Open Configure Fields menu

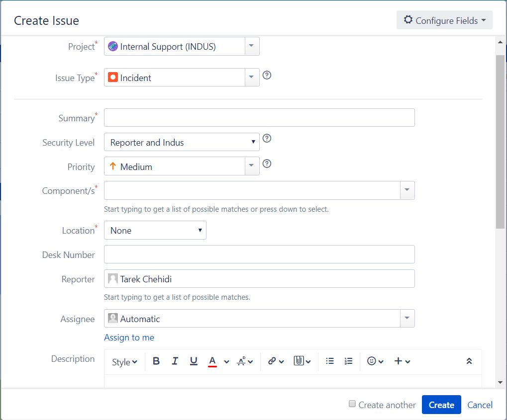pos(444,20)
